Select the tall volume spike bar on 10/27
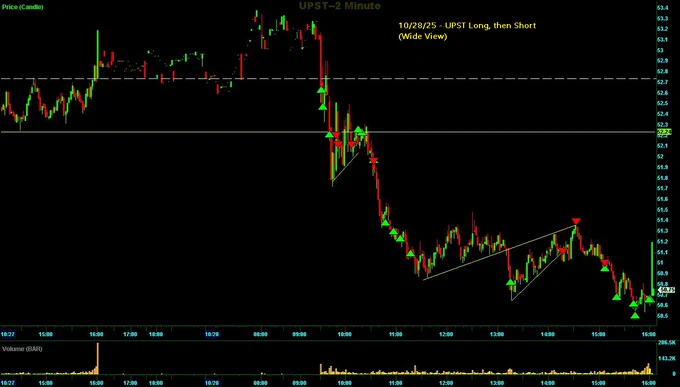The width and height of the screenshot is (680, 387). click(98, 358)
